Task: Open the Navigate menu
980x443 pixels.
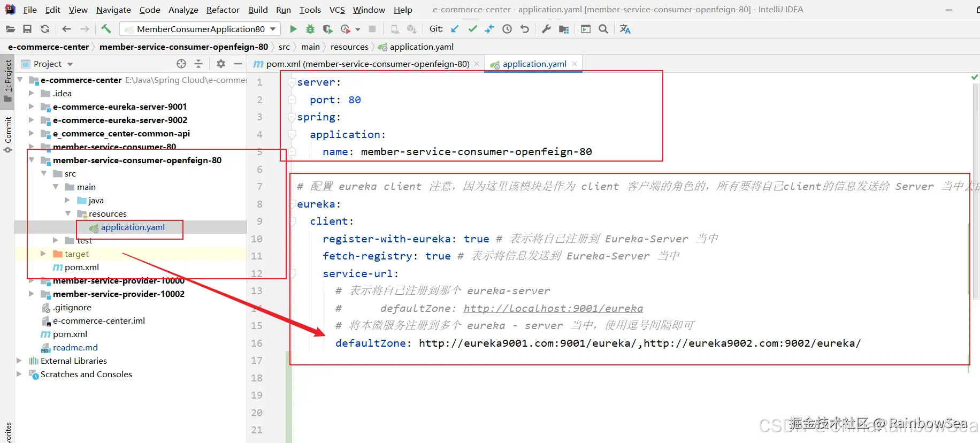Action: [x=113, y=10]
